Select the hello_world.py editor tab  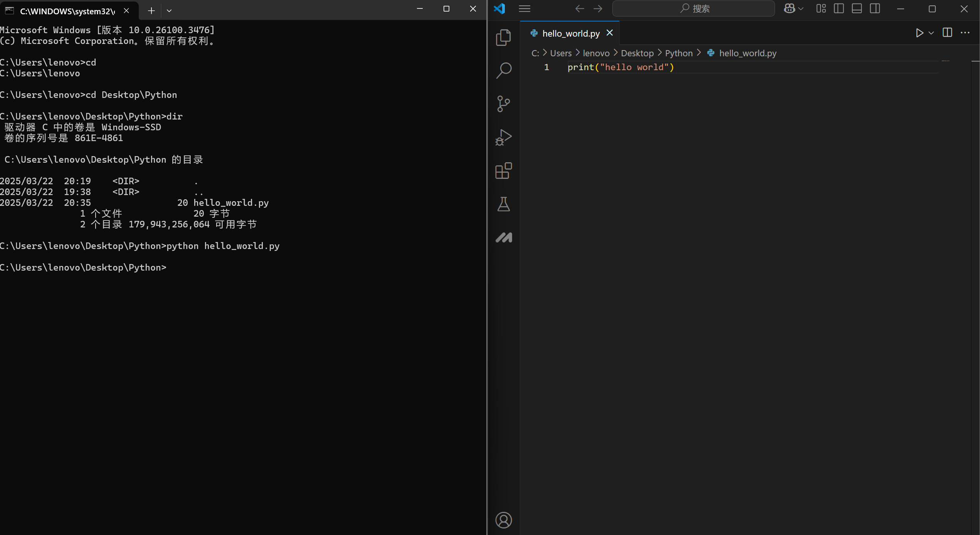point(571,34)
